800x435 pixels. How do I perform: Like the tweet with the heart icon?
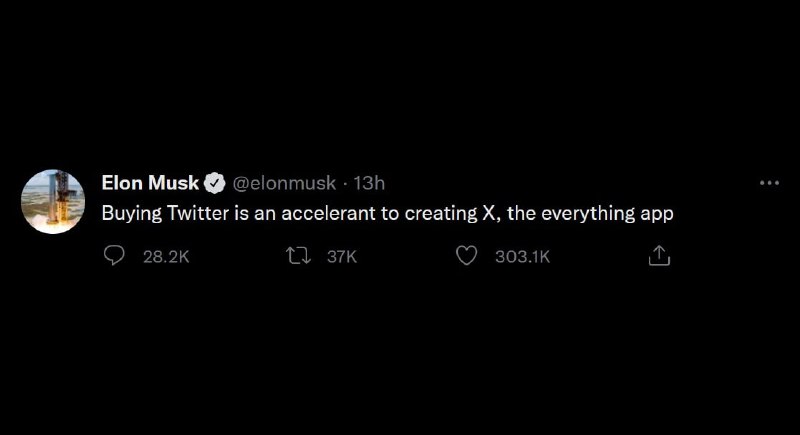(x=466, y=255)
